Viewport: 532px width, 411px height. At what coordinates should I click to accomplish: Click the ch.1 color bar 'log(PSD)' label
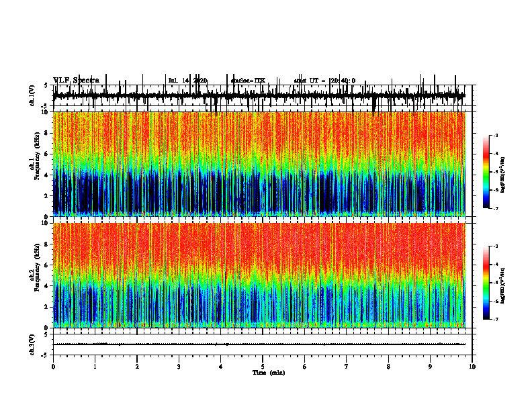tap(503, 175)
